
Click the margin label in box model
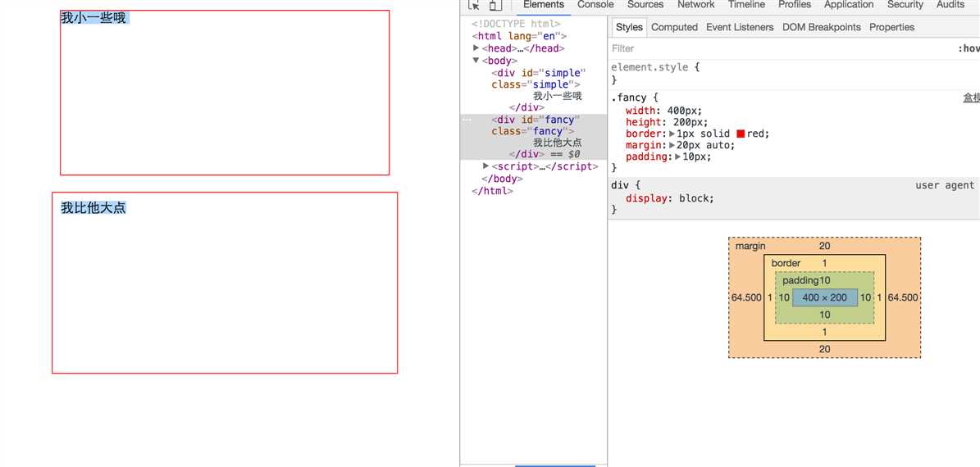[750, 246]
